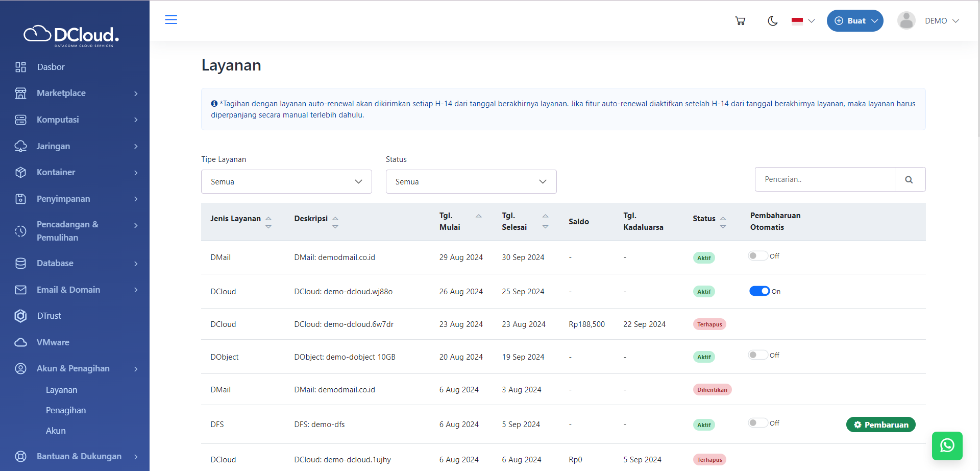This screenshot has height=471, width=980.
Task: Click the search magnifier icon
Action: coord(909,180)
